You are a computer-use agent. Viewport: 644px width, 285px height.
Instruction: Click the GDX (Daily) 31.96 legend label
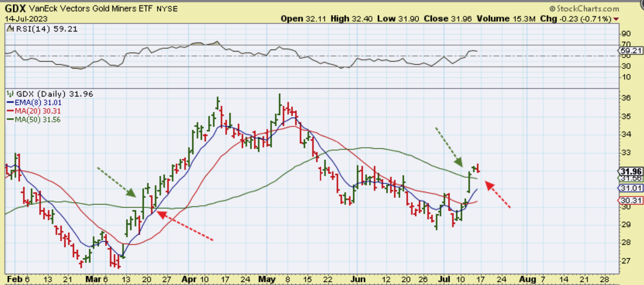(x=55, y=94)
